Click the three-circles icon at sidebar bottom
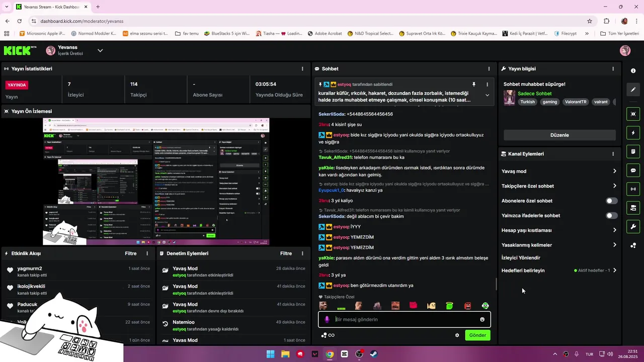This screenshot has height=362, width=644. (x=633, y=245)
